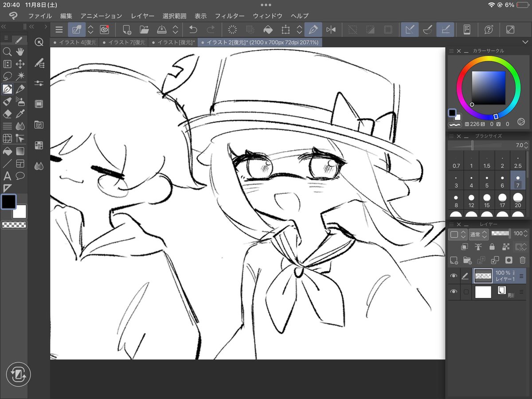Viewport: 532px width, 399px height.
Task: Select the レイヤー1 layer thumbnail
Action: point(483,276)
